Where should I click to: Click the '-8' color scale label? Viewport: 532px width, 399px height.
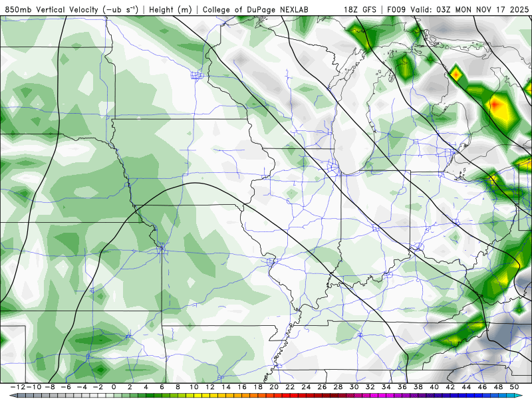[x=50, y=387]
